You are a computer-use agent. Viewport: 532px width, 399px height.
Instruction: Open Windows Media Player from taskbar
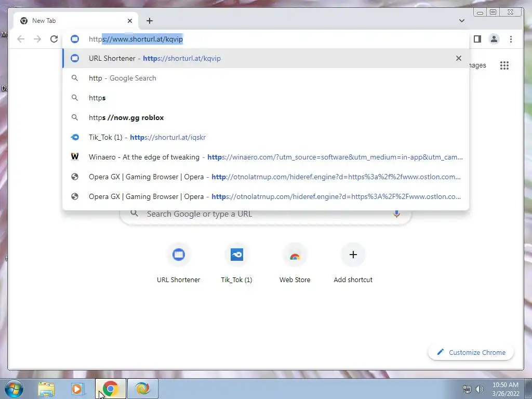click(x=77, y=389)
